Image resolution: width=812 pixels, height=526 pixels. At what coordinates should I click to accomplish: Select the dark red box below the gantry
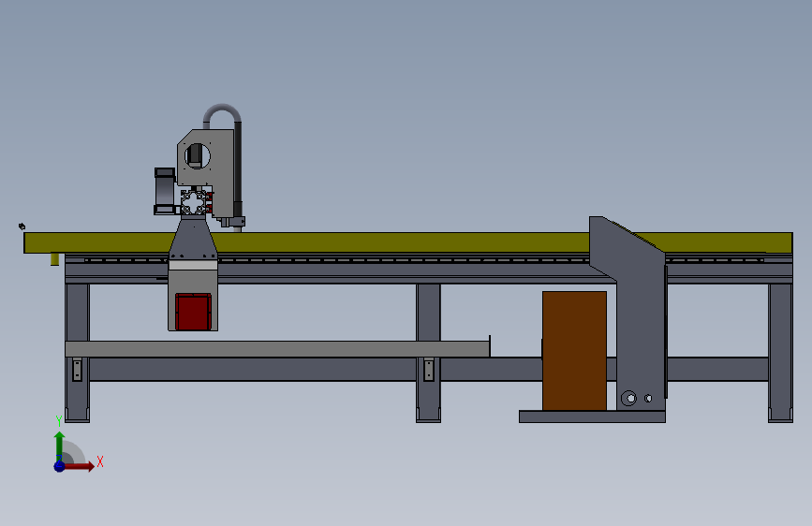pyautogui.click(x=193, y=312)
